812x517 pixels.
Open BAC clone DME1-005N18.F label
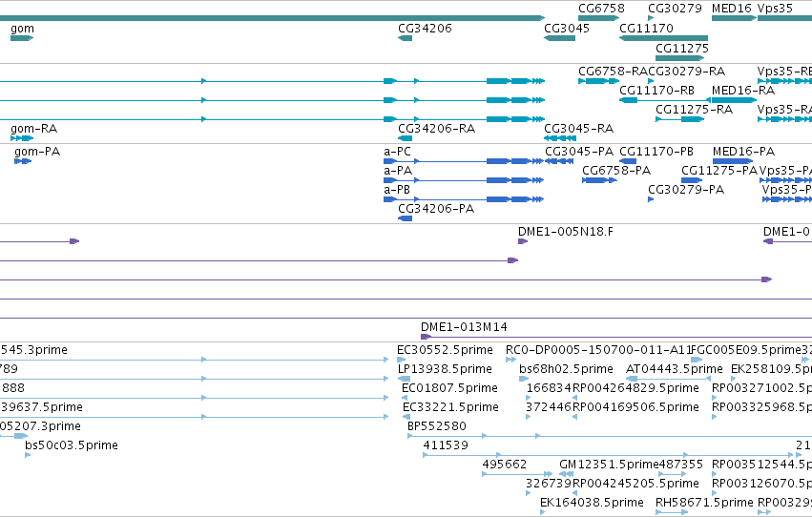click(566, 232)
